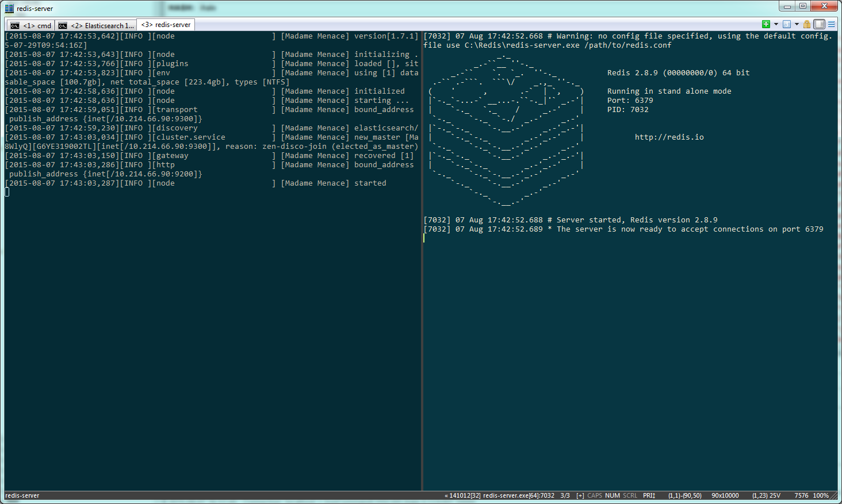Click the active console number 3 icon

(786, 24)
